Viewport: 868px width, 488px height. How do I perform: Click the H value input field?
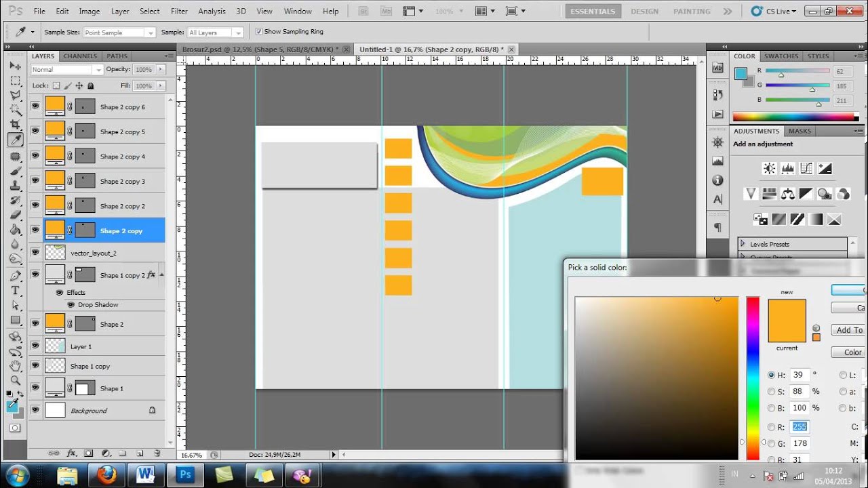click(800, 375)
